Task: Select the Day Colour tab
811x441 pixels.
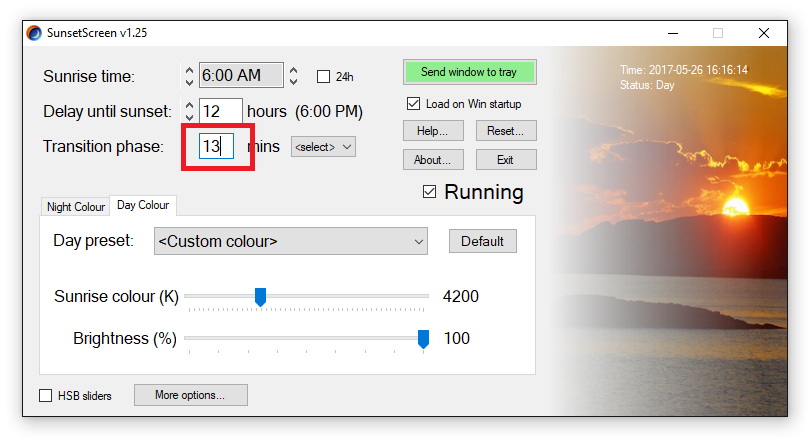Action: click(x=143, y=206)
